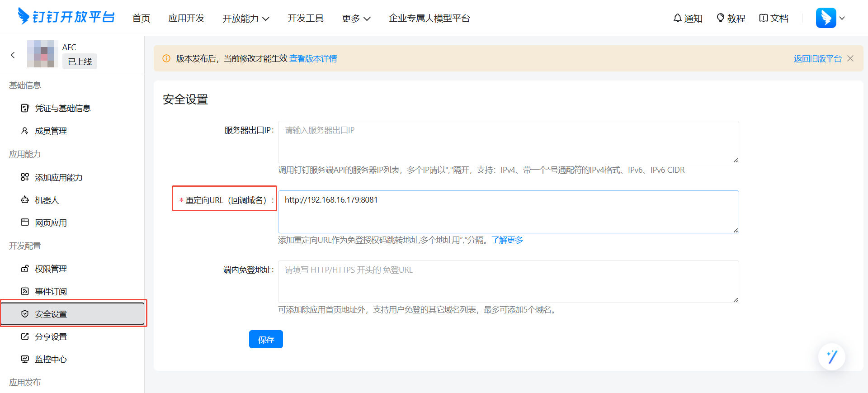868x393 pixels.
Task: Open the notification bell icon
Action: [677, 18]
